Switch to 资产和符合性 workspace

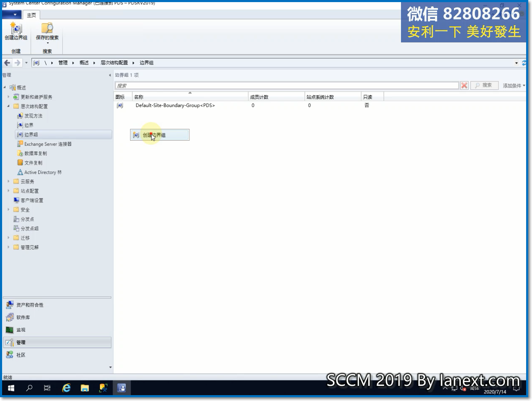point(57,305)
